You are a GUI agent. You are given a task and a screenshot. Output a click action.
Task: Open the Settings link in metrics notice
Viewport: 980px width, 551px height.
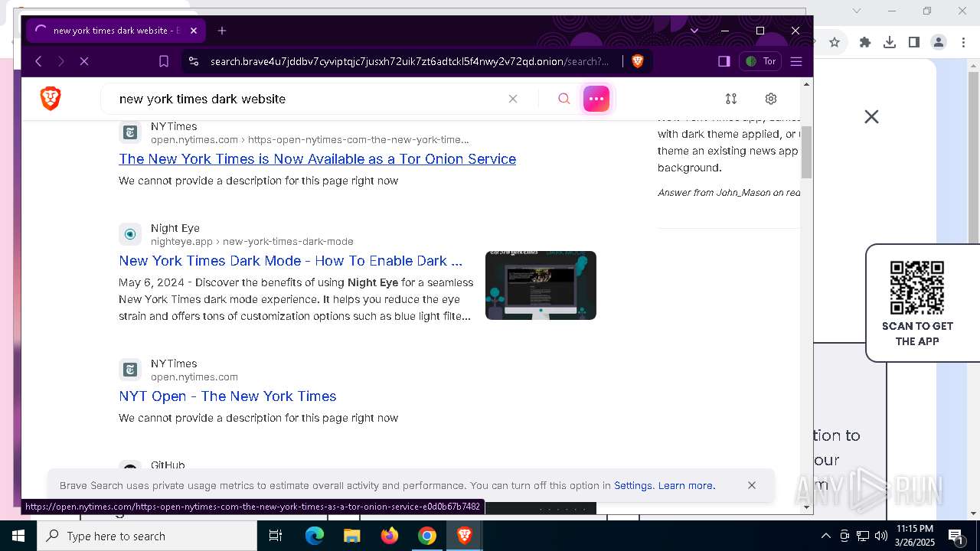click(x=633, y=485)
